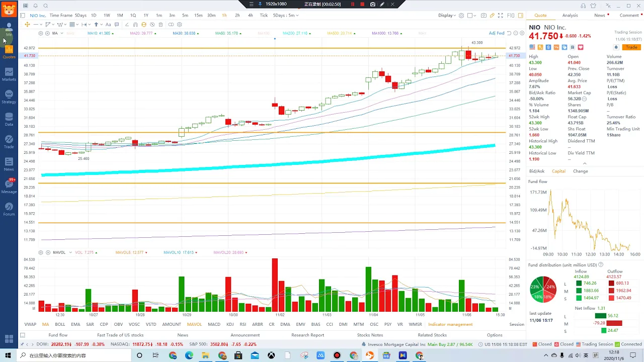Expand the arrow marker tool dropdown
The width and height of the screenshot is (644, 362).
[101, 24]
